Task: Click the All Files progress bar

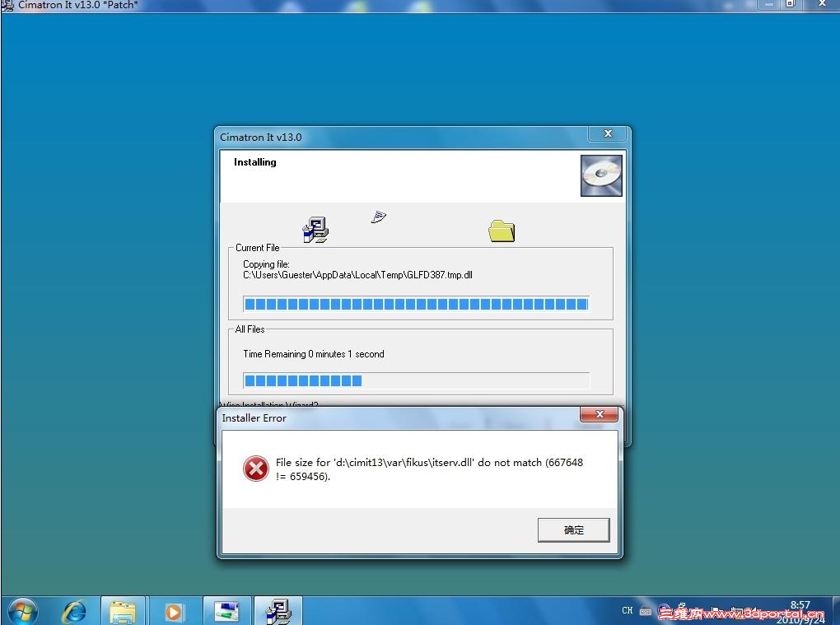Action: (416, 380)
